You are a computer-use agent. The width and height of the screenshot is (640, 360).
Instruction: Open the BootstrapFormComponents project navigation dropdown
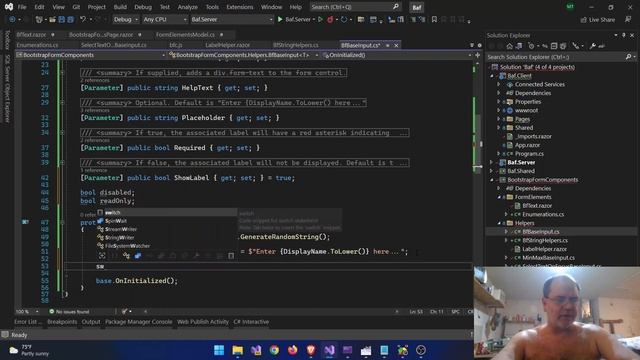pyautogui.click(x=91, y=55)
